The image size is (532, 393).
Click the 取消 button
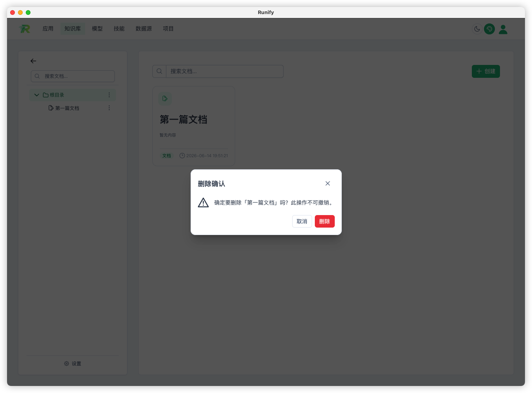point(302,221)
